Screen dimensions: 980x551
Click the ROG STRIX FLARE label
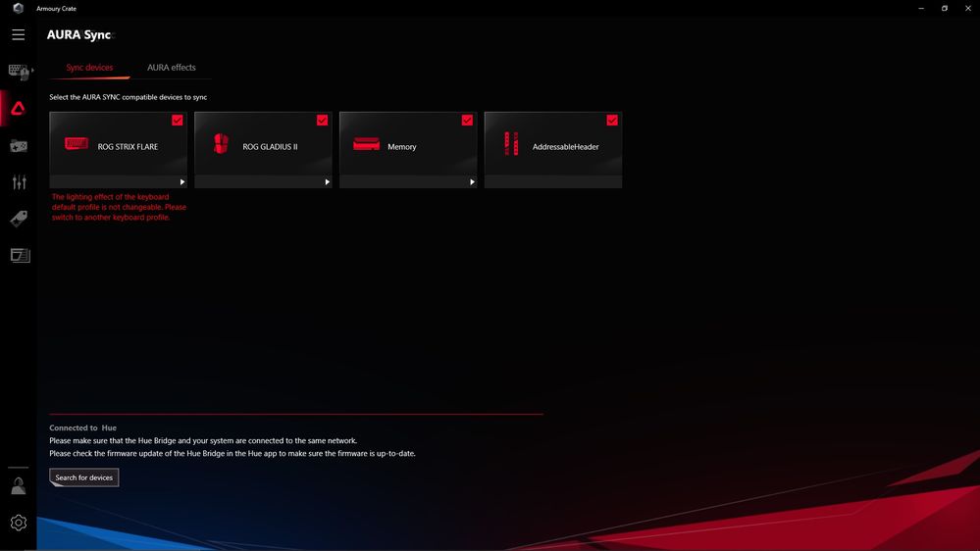click(129, 147)
